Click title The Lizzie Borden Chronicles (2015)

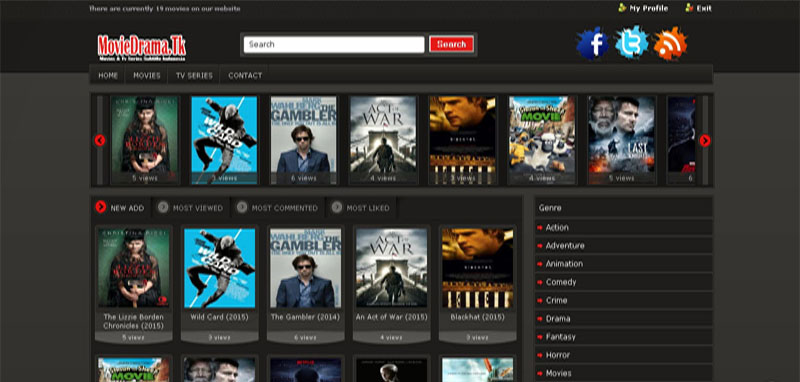click(x=134, y=321)
